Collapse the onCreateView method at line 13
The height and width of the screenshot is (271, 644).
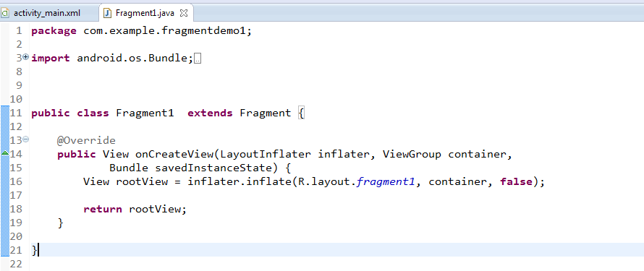tap(26, 139)
